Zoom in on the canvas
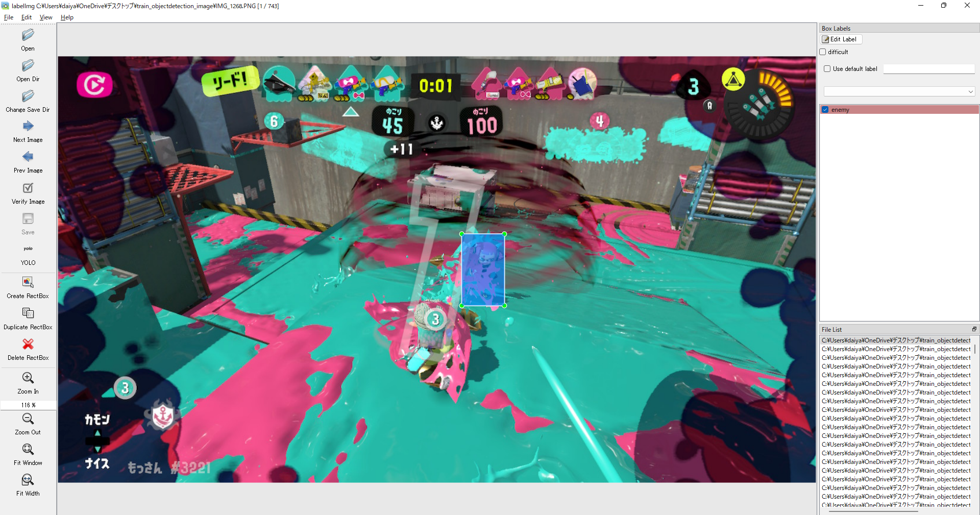 tap(28, 381)
